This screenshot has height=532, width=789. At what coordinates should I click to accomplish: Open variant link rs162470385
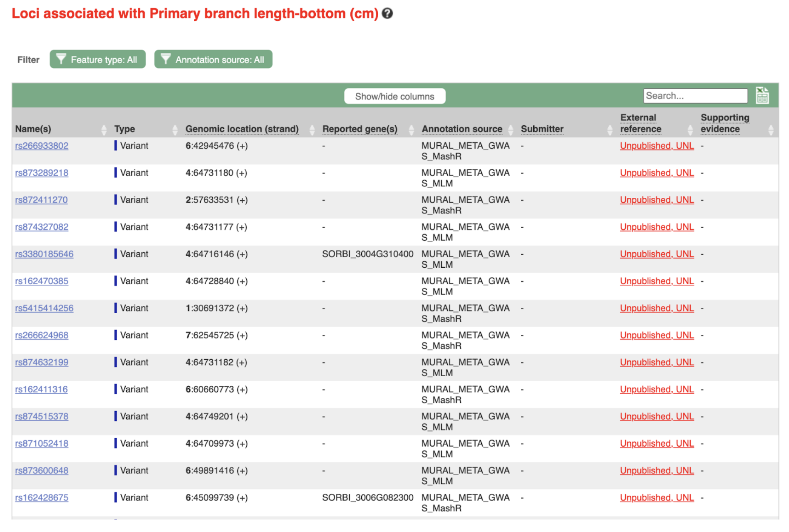[x=42, y=281]
